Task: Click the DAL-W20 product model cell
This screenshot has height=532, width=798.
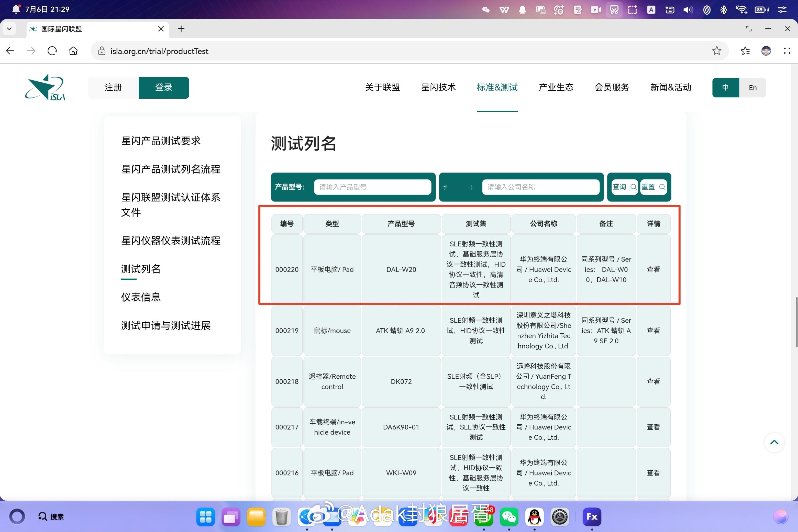Action: tap(401, 269)
